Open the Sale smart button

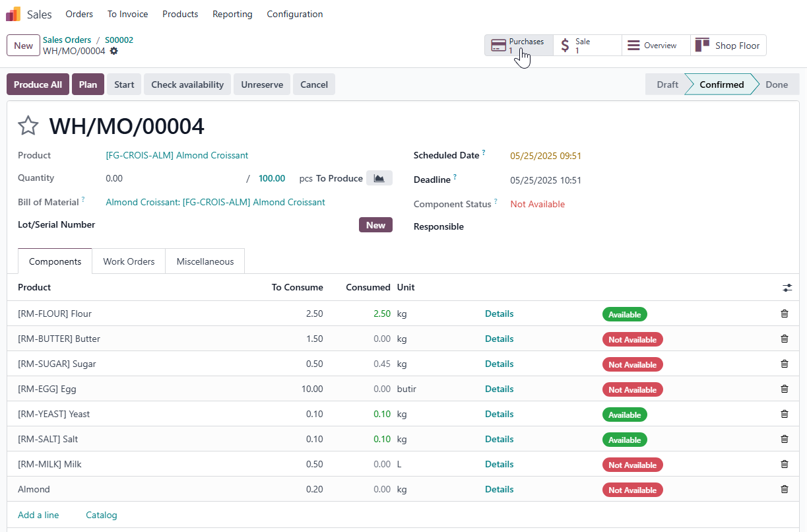pyautogui.click(x=587, y=46)
